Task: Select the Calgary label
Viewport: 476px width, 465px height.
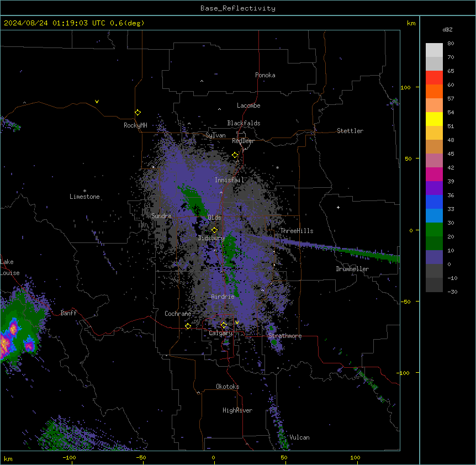Action: (221, 333)
